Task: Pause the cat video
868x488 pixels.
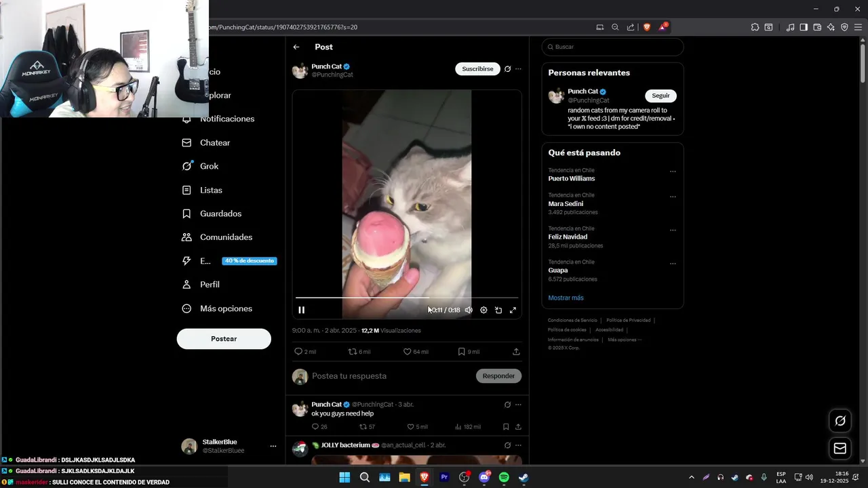Action: pos(302,310)
